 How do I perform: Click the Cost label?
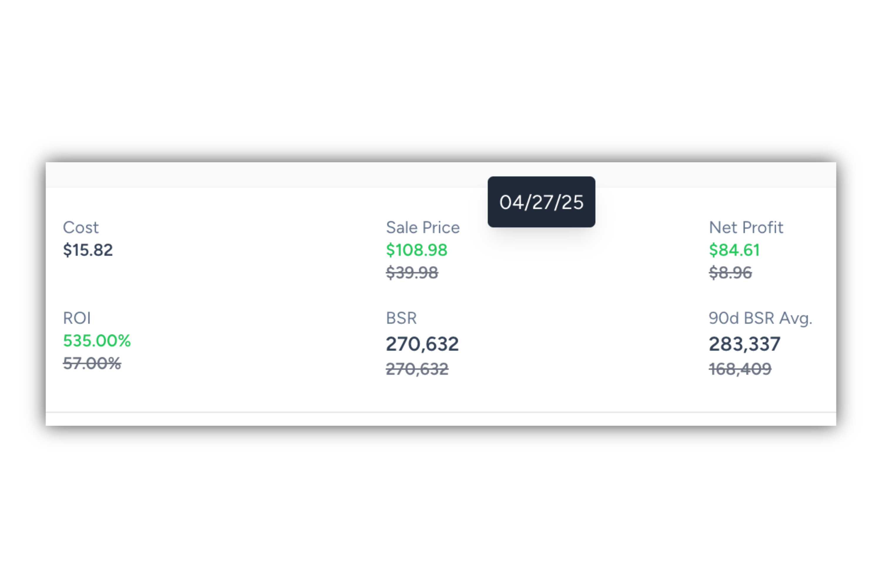click(x=81, y=227)
